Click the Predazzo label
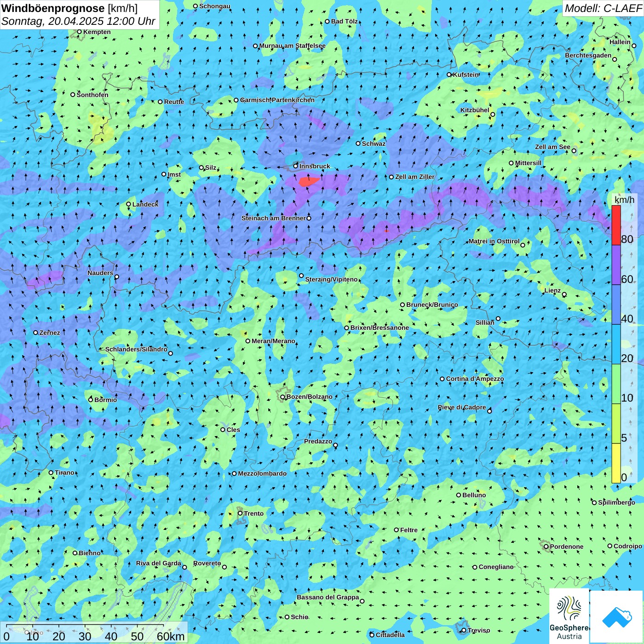This screenshot has width=644, height=644. [318, 441]
